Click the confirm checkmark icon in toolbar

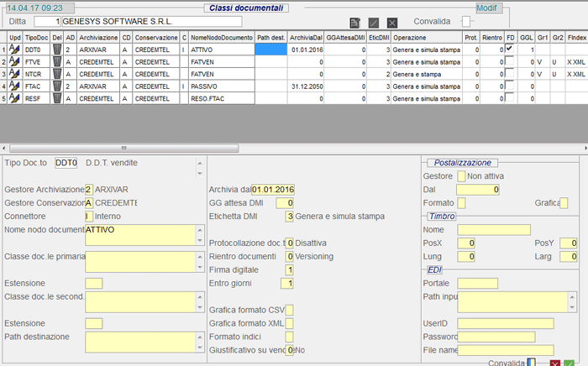374,23
